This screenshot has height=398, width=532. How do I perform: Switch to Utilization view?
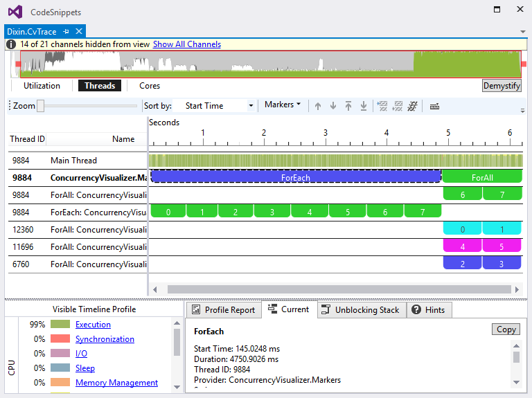pos(42,86)
